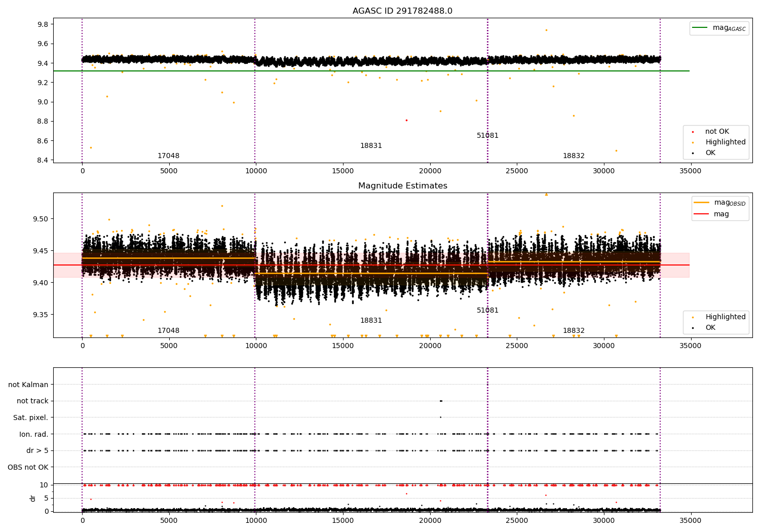Click the orange outlier point near 9.74 in top plot

click(x=546, y=30)
